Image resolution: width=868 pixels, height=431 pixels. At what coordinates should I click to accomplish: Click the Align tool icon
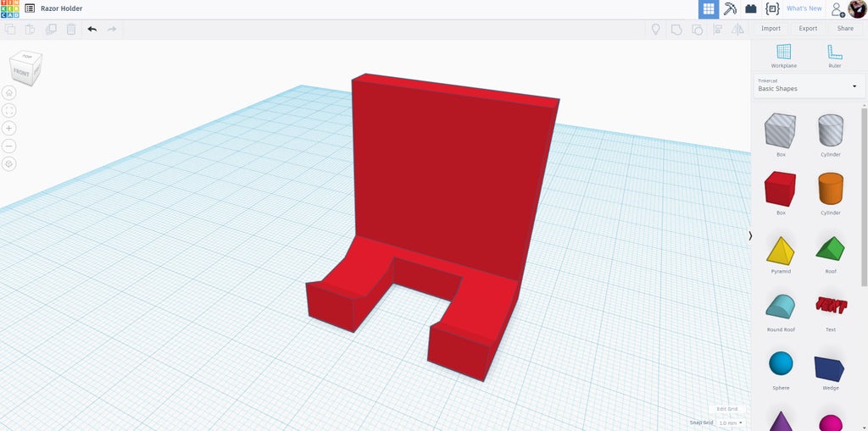pyautogui.click(x=717, y=29)
